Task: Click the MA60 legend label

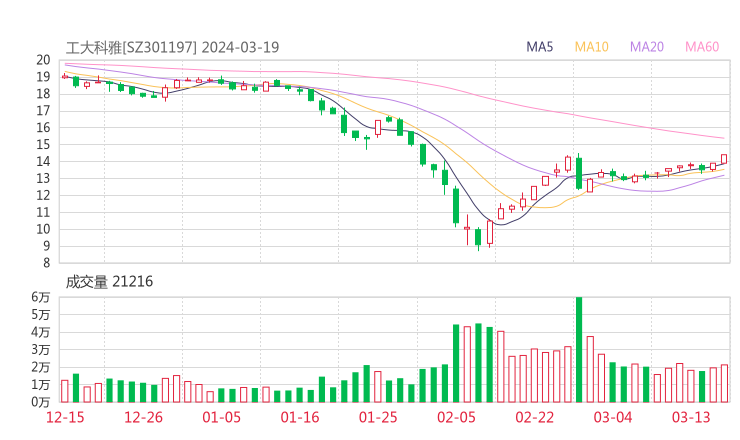Action: tap(702, 47)
